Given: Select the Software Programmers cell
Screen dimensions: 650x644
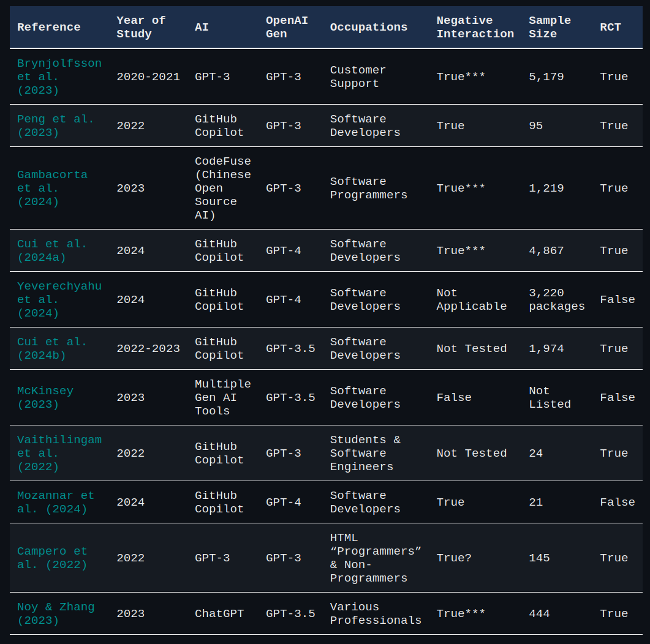Looking at the screenshot, I should tap(369, 188).
